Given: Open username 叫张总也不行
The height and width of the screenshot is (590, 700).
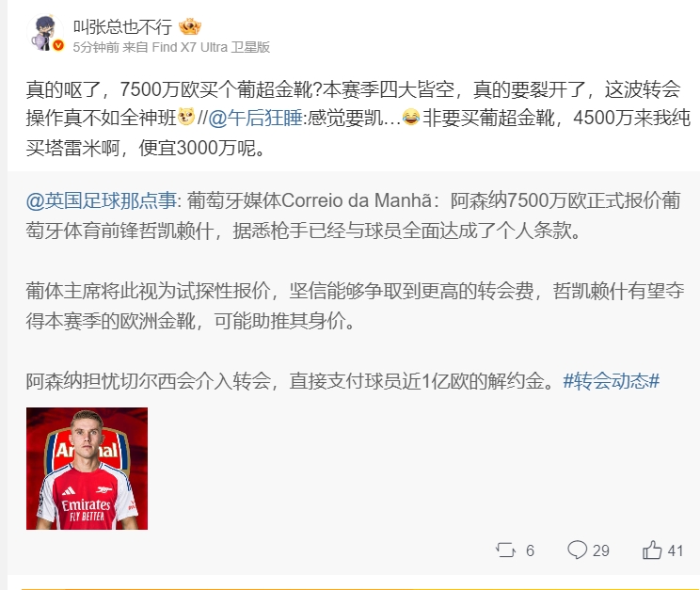Looking at the screenshot, I should [123, 27].
